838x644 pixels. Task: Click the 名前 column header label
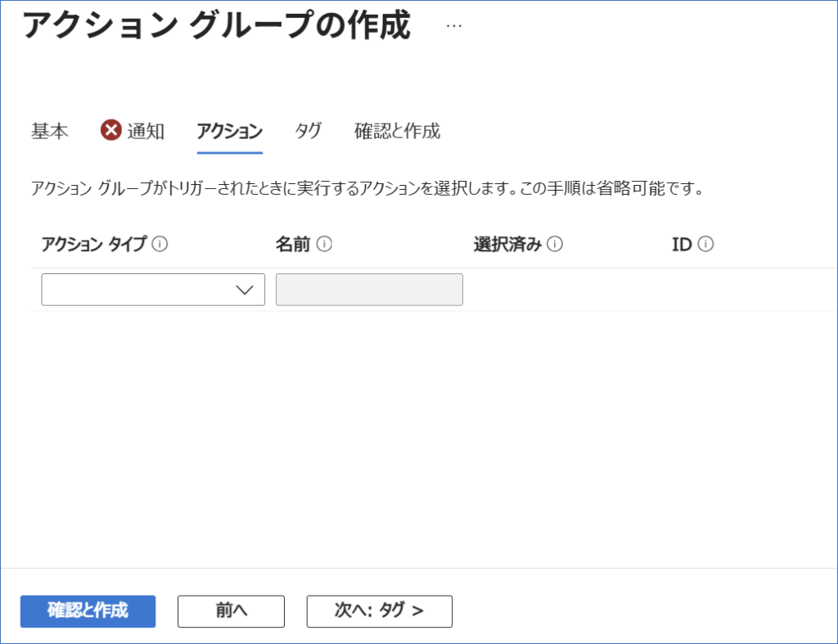(293, 244)
